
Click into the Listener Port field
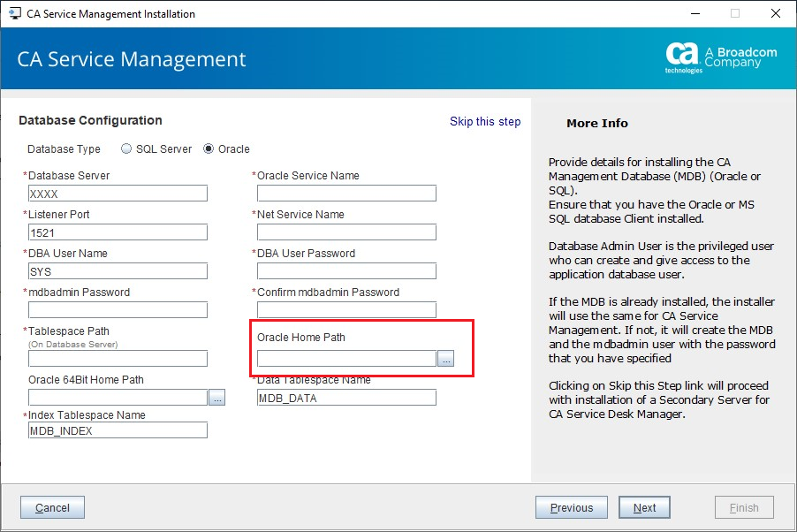[118, 232]
